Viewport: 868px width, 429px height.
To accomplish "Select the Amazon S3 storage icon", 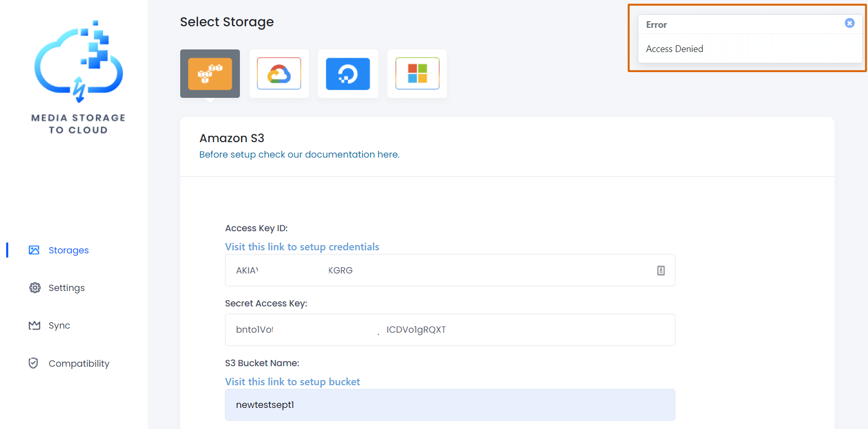I will point(210,74).
